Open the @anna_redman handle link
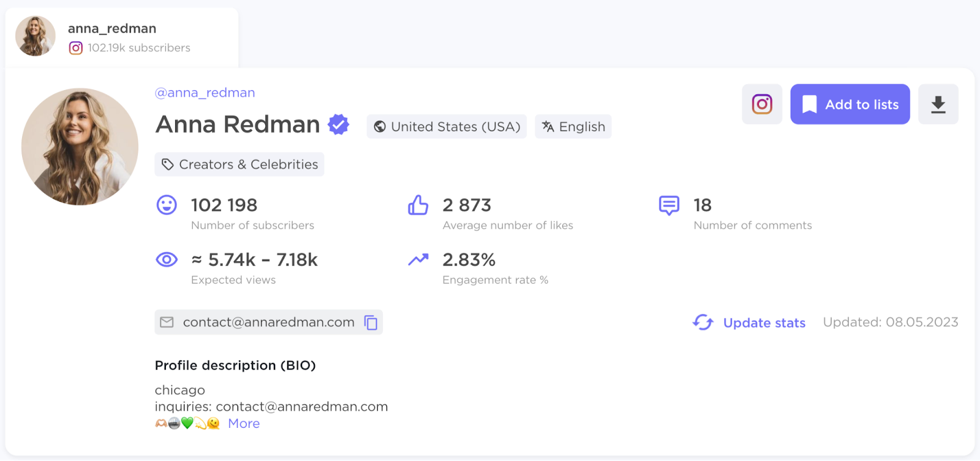This screenshot has height=461, width=980. [x=205, y=93]
